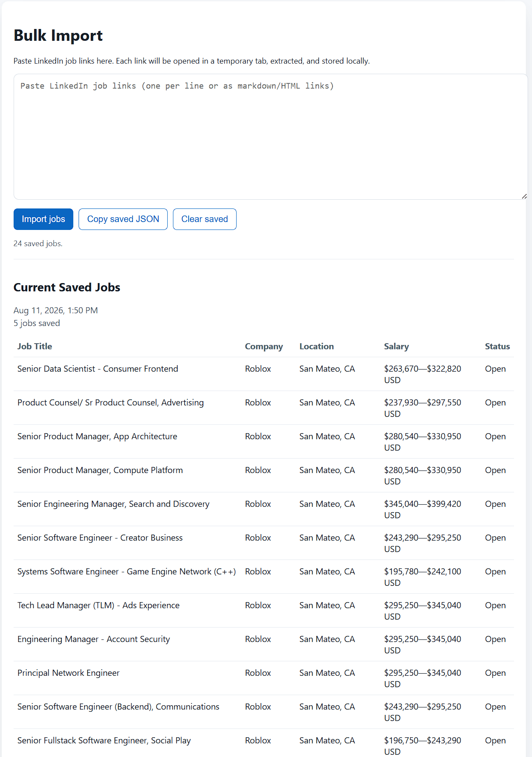Copy saved JSON to clipboard
Viewport: 532px width, 757px height.
pos(123,219)
